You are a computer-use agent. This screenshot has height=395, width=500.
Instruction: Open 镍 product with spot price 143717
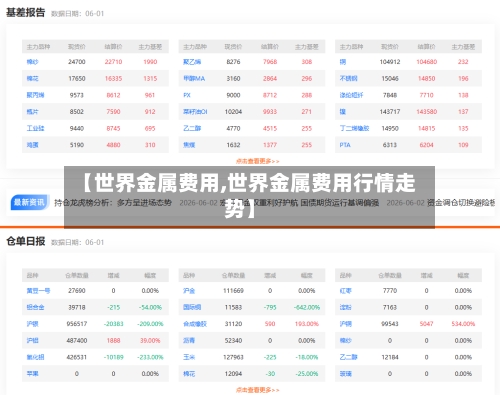343,112
